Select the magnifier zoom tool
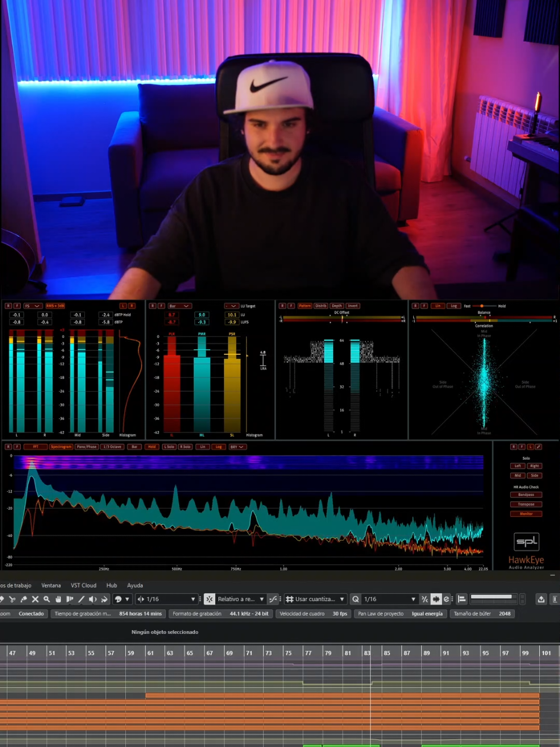The width and height of the screenshot is (560, 747). pos(46,599)
